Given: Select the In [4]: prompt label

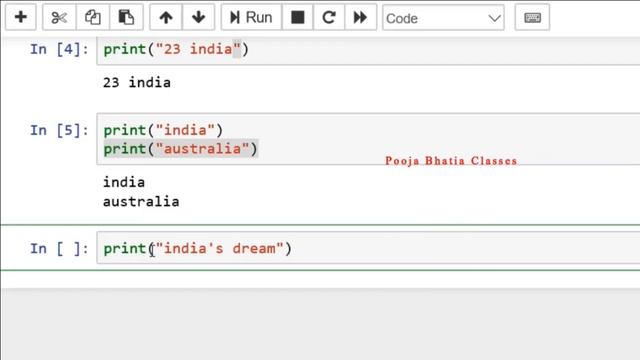Looking at the screenshot, I should 59,49.
